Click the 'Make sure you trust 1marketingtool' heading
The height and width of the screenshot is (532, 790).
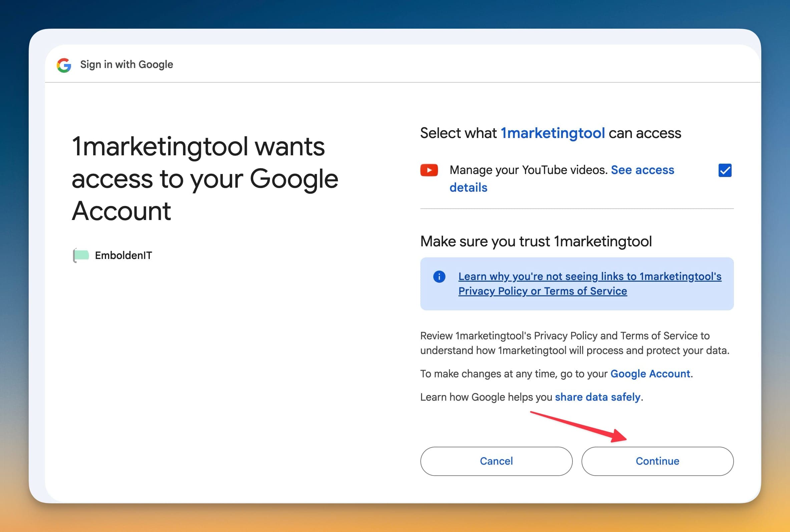[x=536, y=242]
